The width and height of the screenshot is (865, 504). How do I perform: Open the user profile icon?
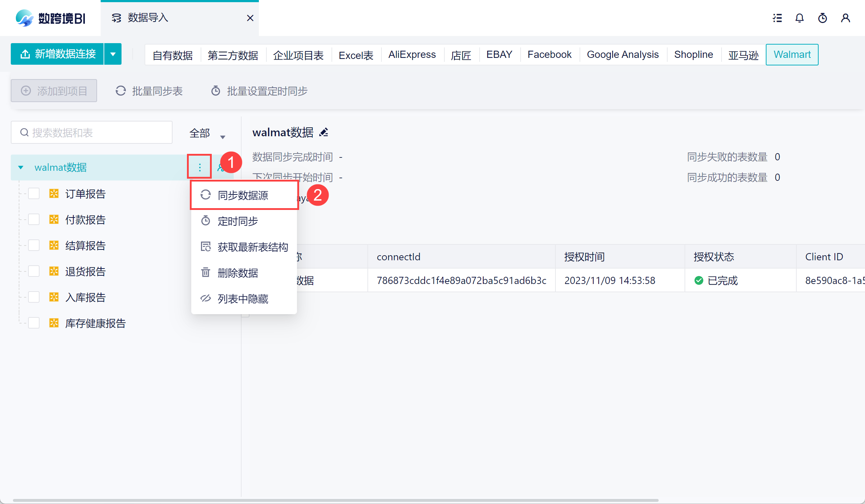tap(846, 18)
